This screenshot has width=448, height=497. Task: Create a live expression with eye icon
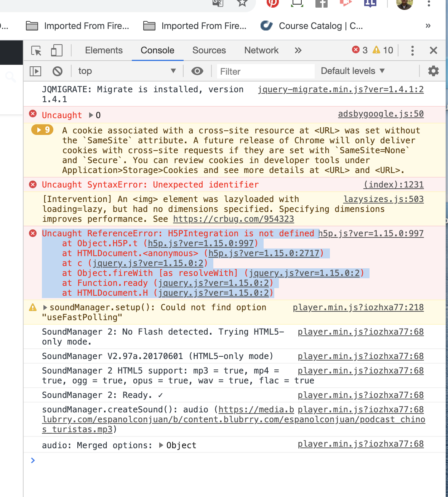tap(197, 71)
